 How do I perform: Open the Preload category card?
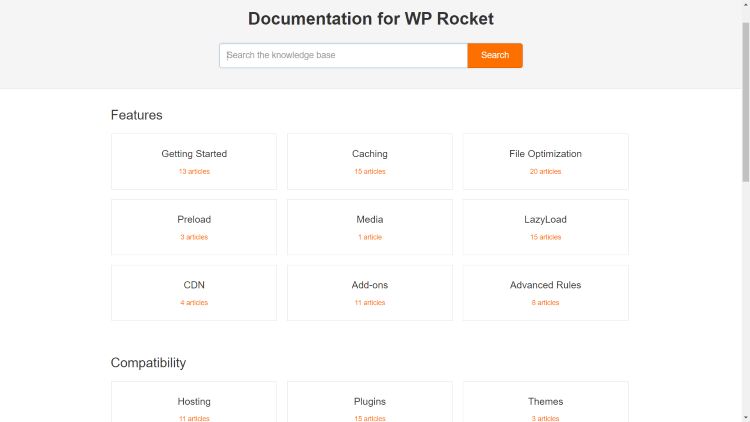pyautogui.click(x=194, y=227)
